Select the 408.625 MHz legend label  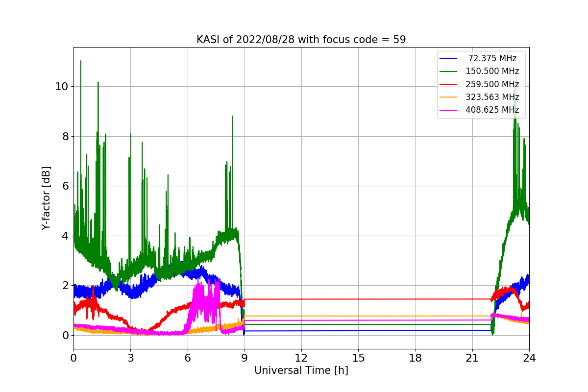tap(492, 110)
